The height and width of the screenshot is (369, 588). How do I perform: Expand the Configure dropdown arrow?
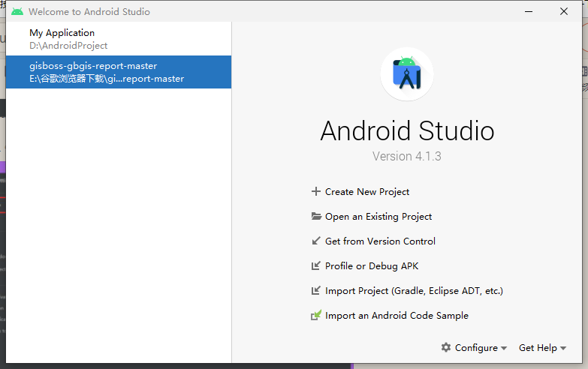click(x=504, y=348)
